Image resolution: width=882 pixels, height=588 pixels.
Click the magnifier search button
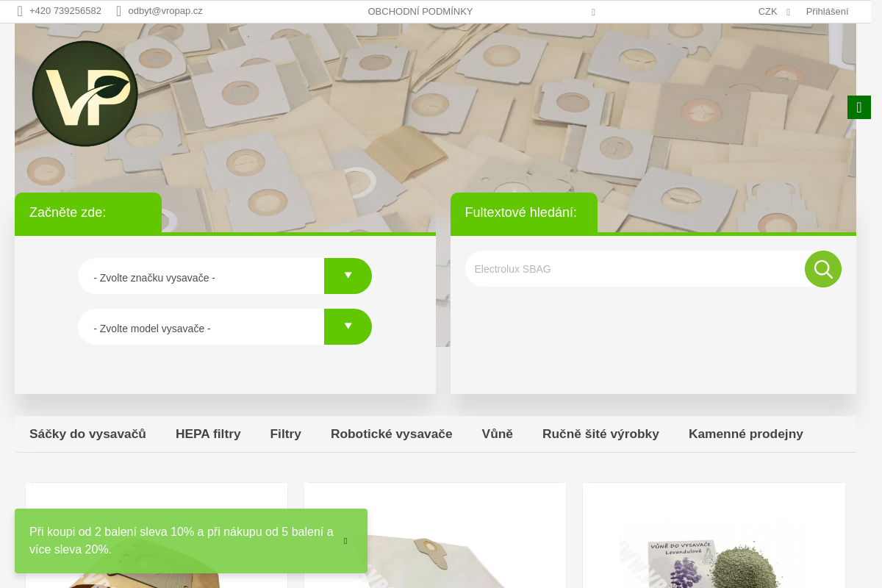click(x=822, y=269)
